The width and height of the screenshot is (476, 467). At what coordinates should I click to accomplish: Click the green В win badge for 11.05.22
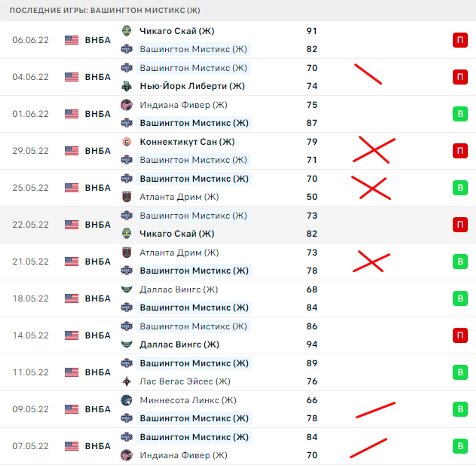460,372
